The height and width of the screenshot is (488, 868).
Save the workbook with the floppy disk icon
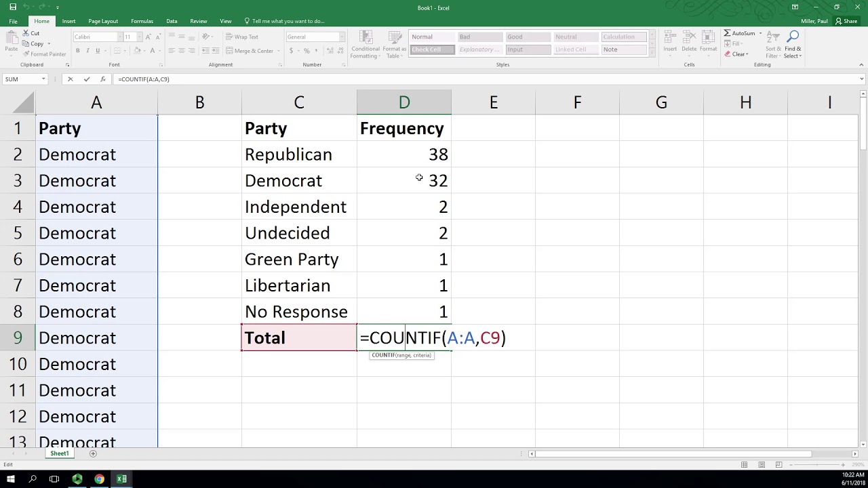point(13,7)
